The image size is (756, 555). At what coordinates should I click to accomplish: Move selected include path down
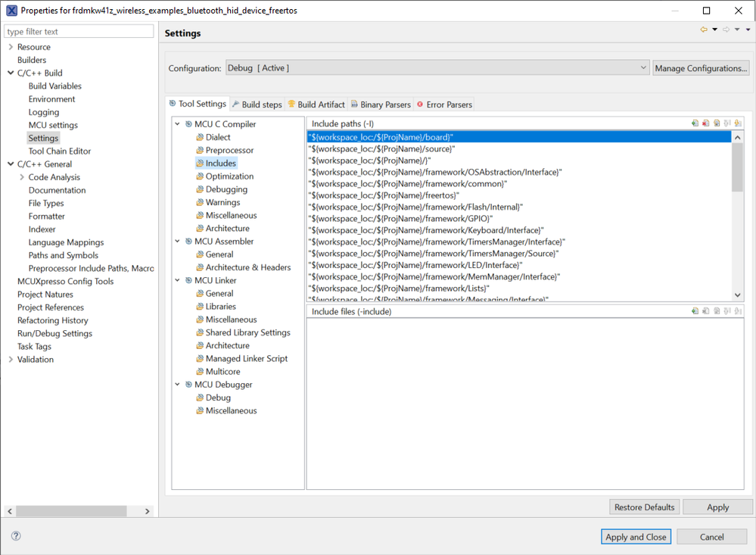pos(738,123)
